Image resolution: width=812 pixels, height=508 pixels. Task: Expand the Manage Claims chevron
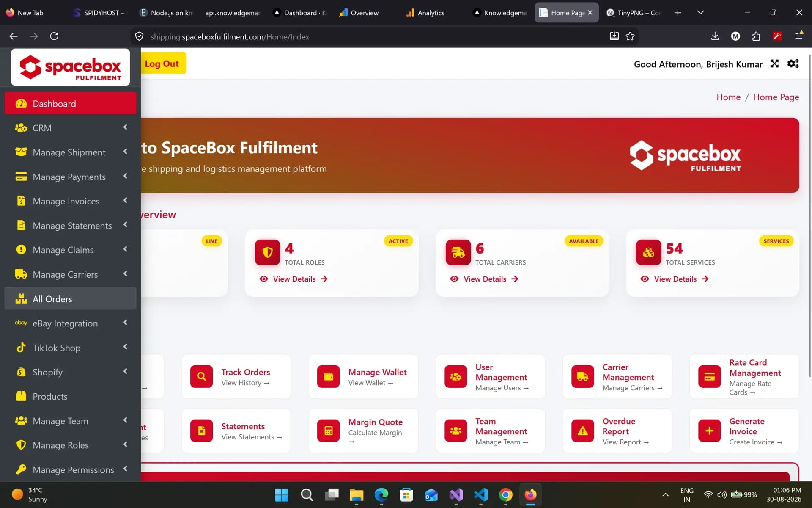pos(125,249)
